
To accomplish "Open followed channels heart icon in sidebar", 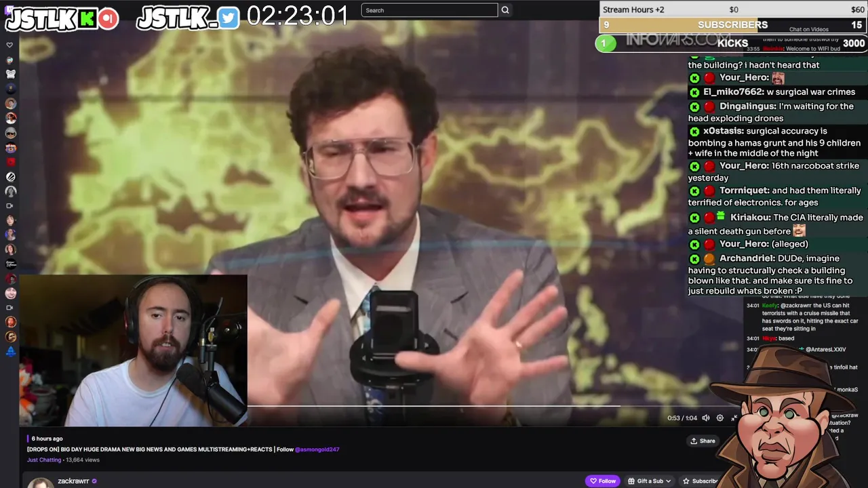I will (9, 45).
